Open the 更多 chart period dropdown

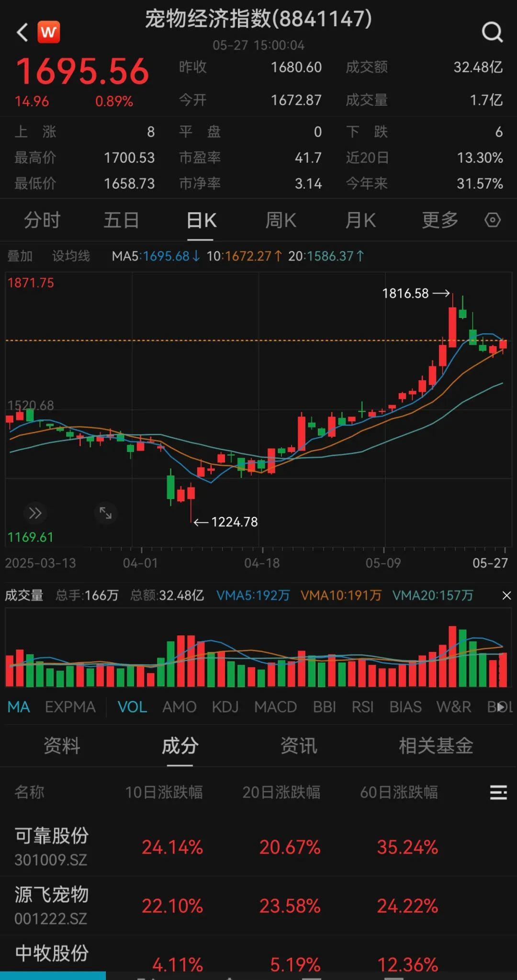439,221
